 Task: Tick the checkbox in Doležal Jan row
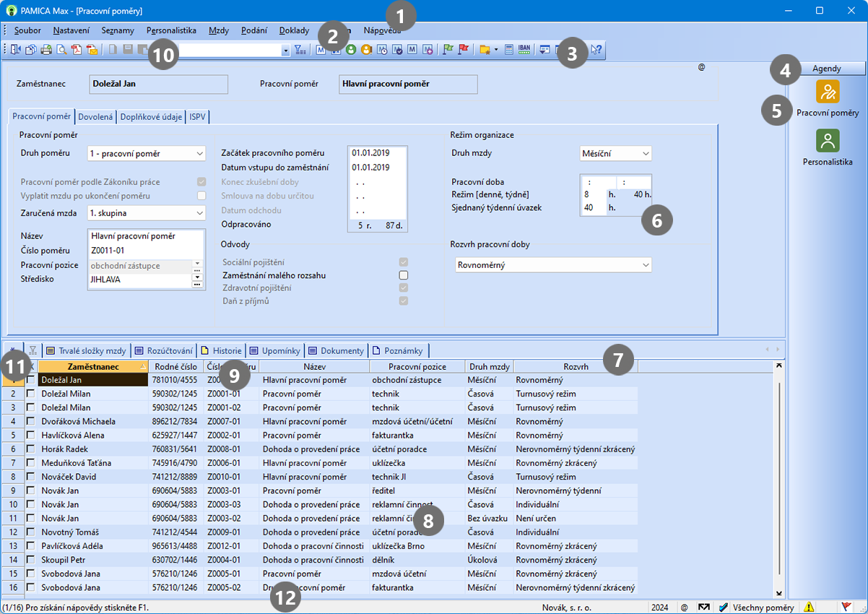31,379
